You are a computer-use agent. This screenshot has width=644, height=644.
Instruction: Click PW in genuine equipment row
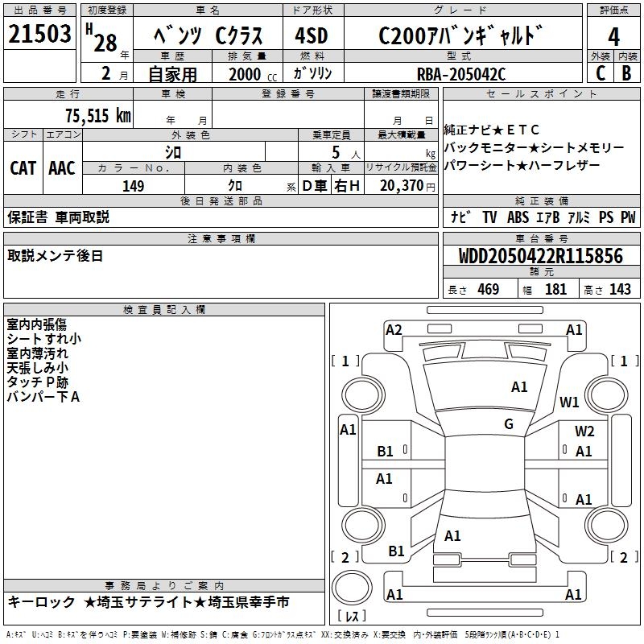click(x=628, y=217)
